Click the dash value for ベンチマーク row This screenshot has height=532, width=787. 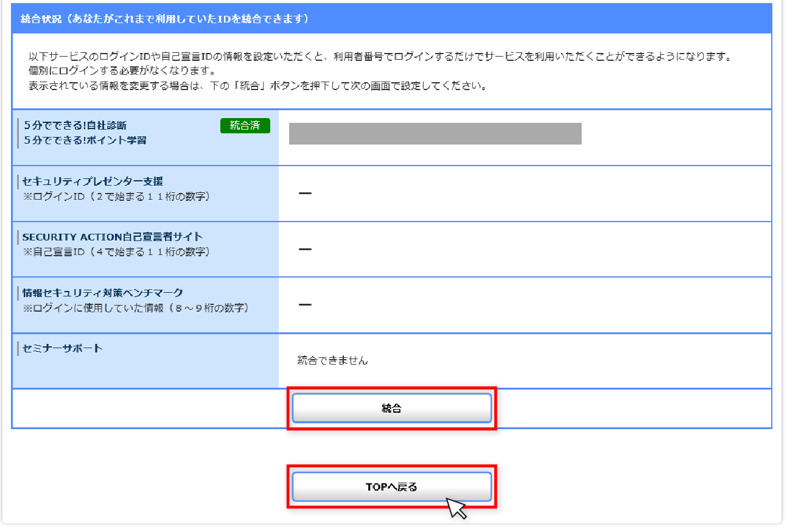(x=305, y=304)
